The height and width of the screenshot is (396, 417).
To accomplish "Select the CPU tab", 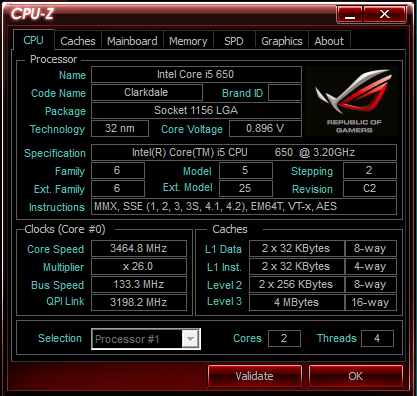I will tap(33, 40).
